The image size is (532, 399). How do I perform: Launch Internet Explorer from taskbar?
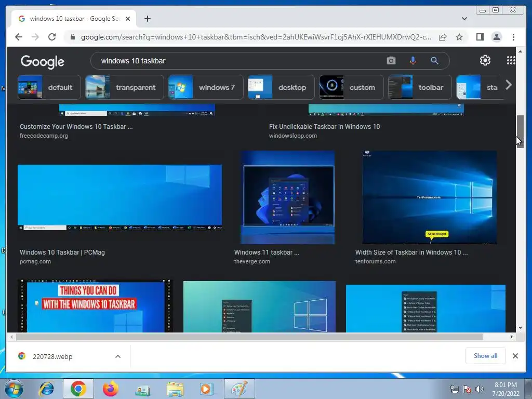pos(46,389)
